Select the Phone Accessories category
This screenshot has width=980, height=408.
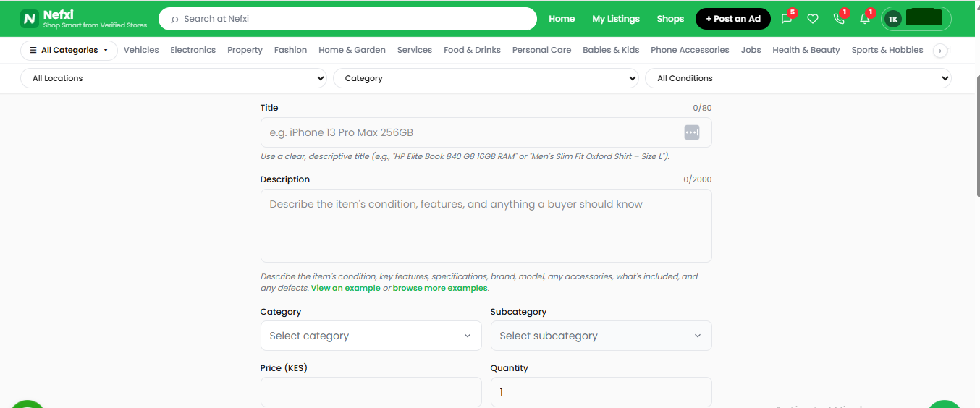tap(690, 50)
